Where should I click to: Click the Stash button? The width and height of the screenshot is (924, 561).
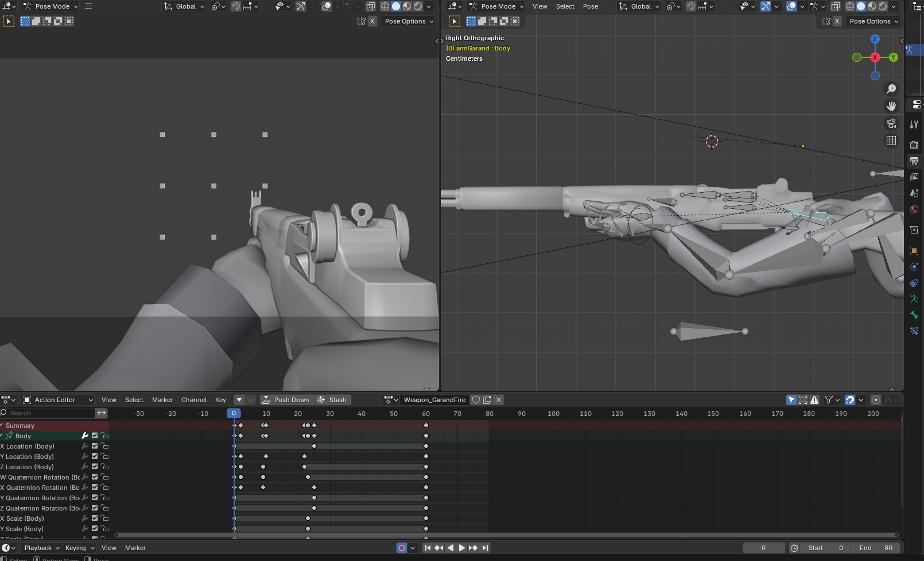332,400
